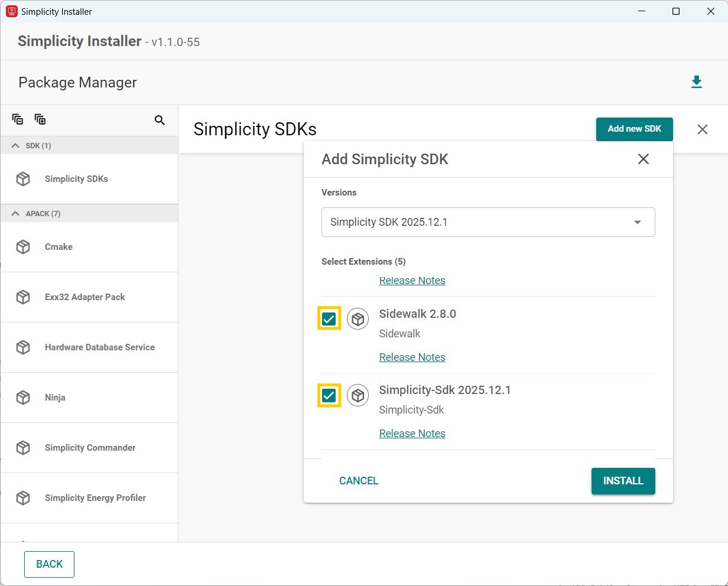Collapse the SDK (1) section

coord(14,145)
